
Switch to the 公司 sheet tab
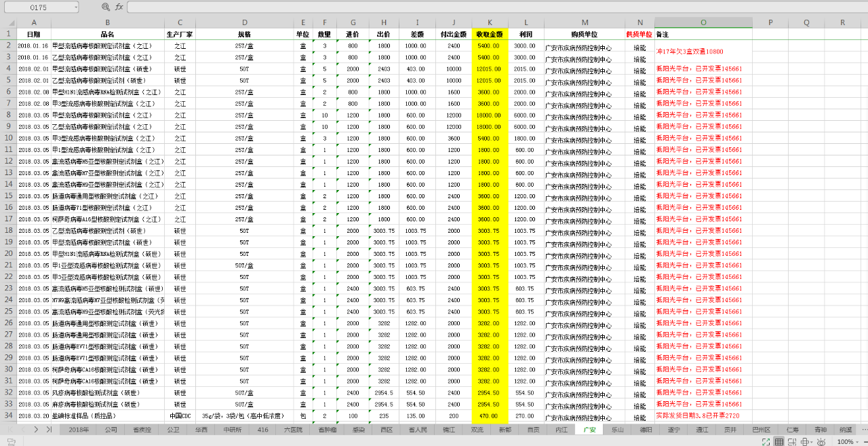click(x=111, y=430)
